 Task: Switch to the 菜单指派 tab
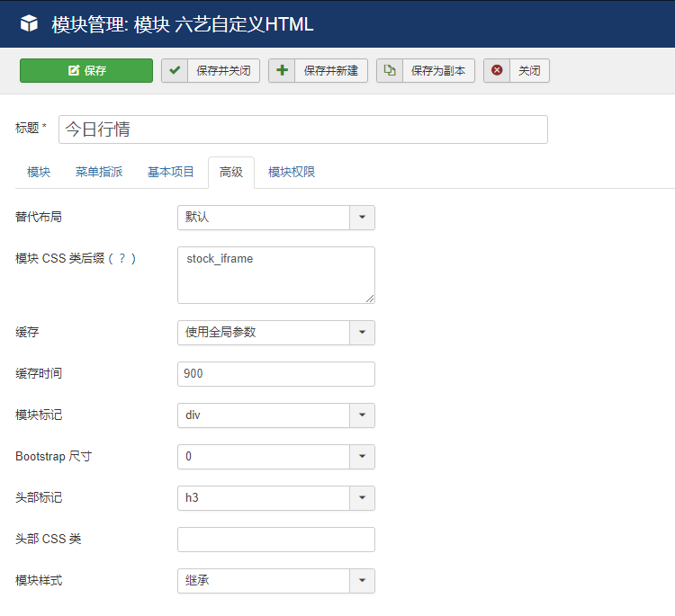[x=99, y=173]
